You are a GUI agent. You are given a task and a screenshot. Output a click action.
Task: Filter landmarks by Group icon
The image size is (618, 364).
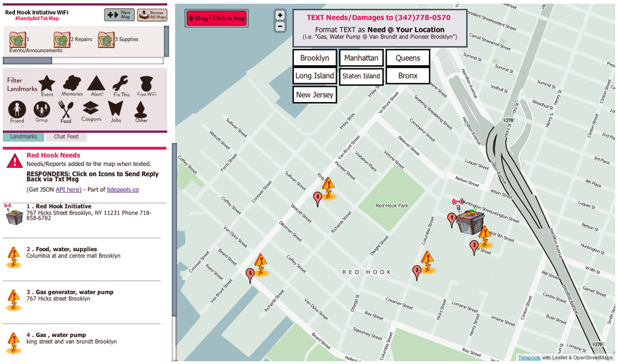[42, 112]
